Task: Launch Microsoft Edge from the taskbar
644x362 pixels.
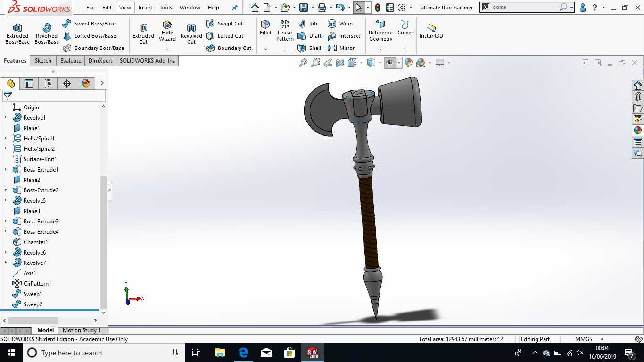Action: [243, 353]
